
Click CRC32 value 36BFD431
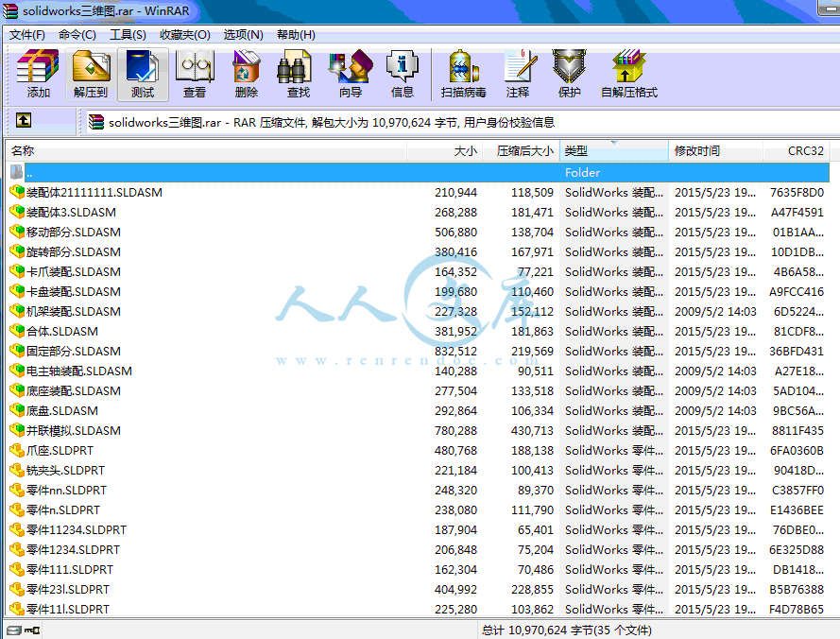click(x=797, y=351)
